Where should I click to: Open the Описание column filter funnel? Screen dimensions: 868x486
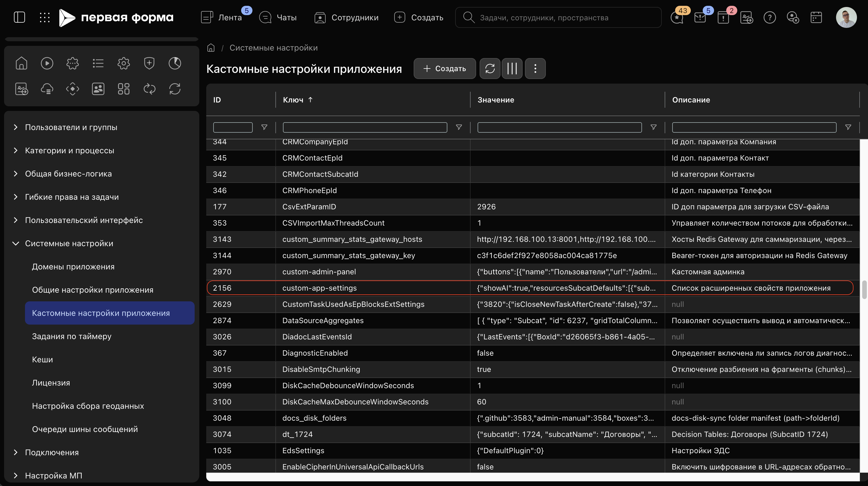(848, 127)
